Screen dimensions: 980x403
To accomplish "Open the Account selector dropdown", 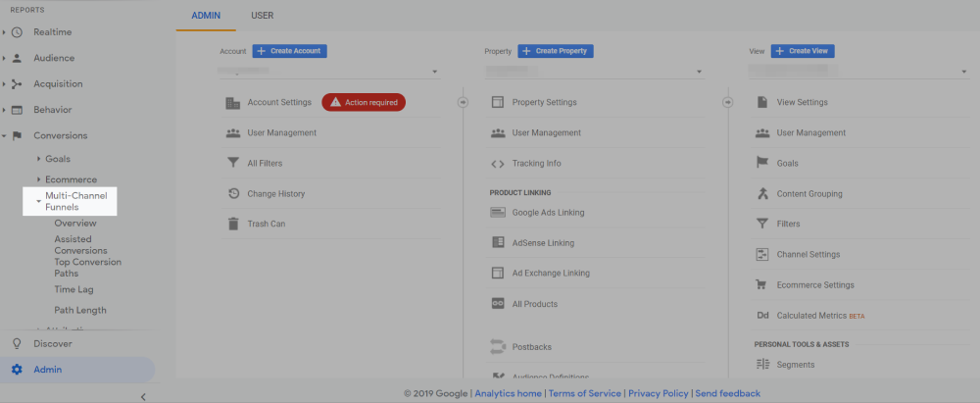I will click(x=330, y=73).
